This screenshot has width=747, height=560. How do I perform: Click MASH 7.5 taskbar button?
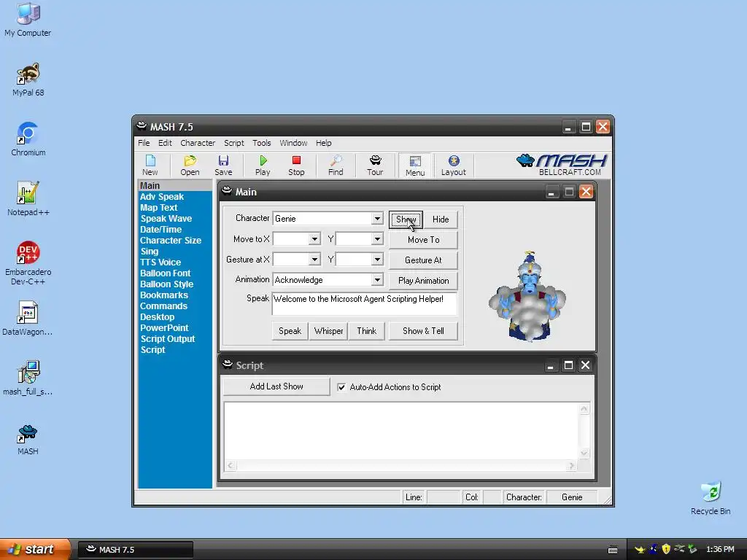135,550
